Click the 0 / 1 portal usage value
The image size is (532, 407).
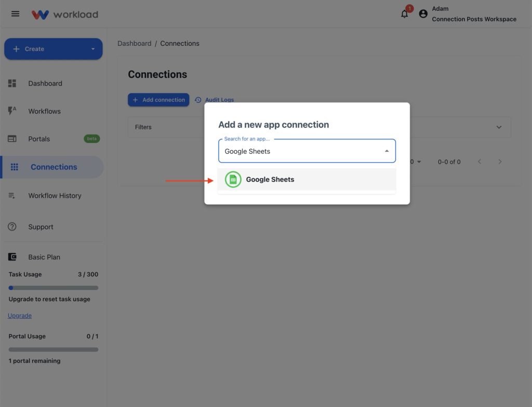92,336
